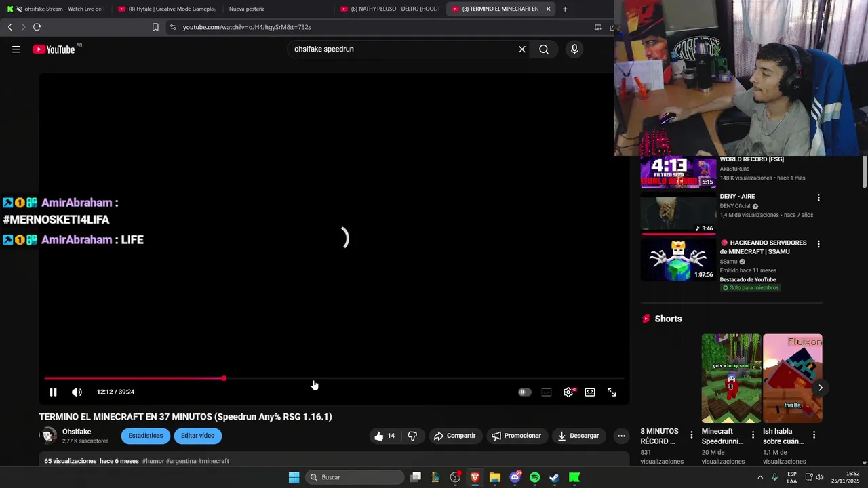Open WORLD RECORD [FSG] video thumbnail
This screenshot has width=868, height=488.
point(678,171)
